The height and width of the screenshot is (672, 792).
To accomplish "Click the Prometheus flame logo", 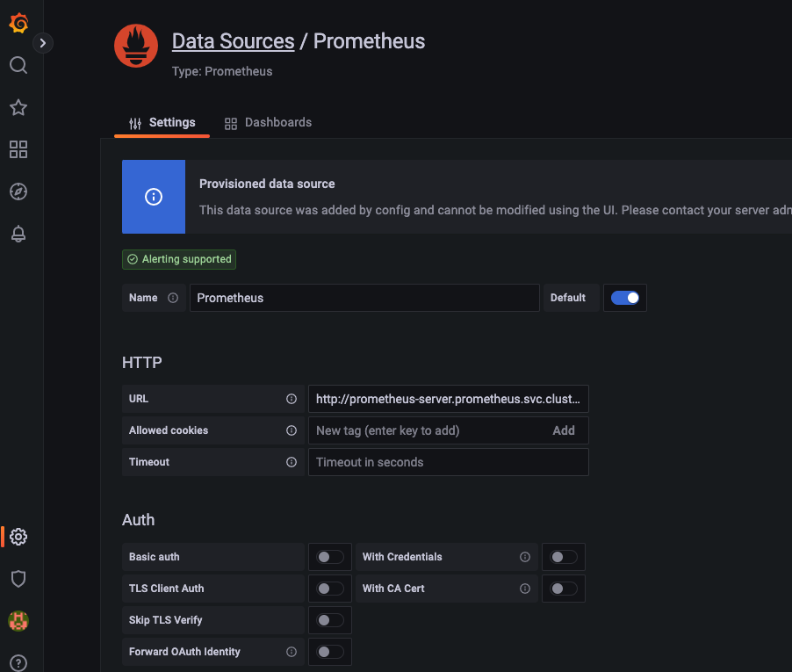I will [136, 46].
